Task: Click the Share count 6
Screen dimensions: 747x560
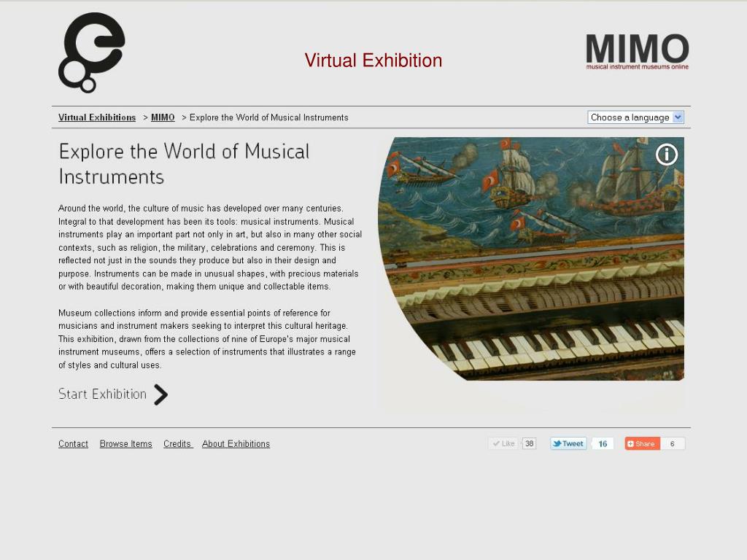Action: point(673,443)
